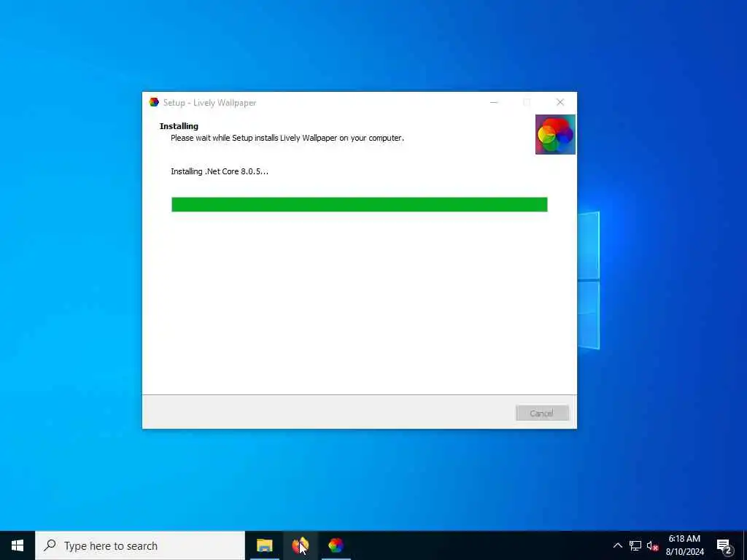Switch to Lively Wallpaper setup taskbar icon
Image resolution: width=747 pixels, height=560 pixels.
click(336, 545)
